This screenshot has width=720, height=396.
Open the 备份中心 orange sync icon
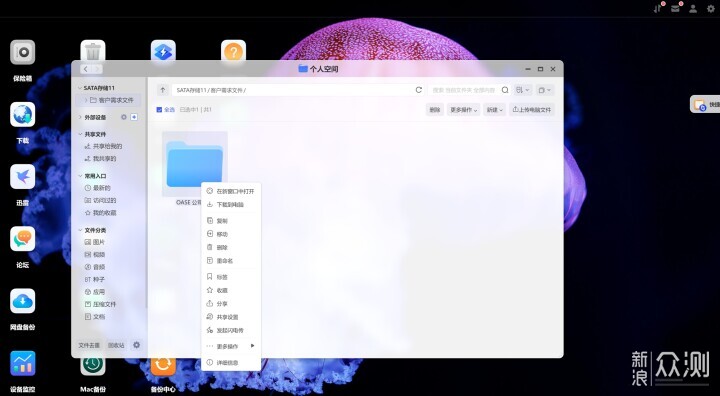163,366
